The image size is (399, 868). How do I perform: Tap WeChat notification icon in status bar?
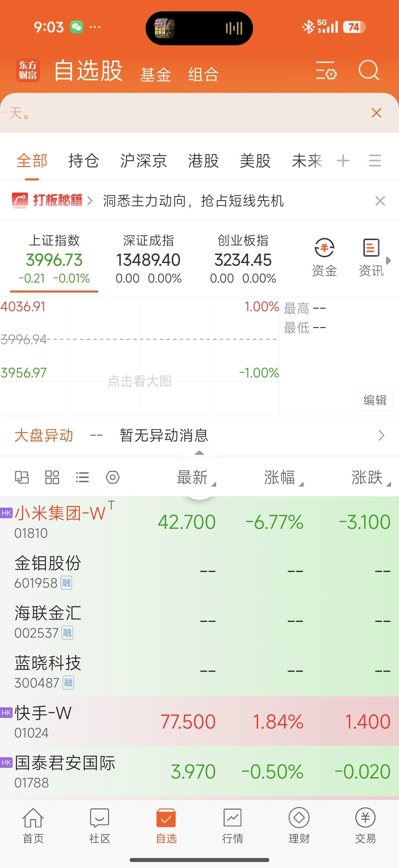coord(76,27)
